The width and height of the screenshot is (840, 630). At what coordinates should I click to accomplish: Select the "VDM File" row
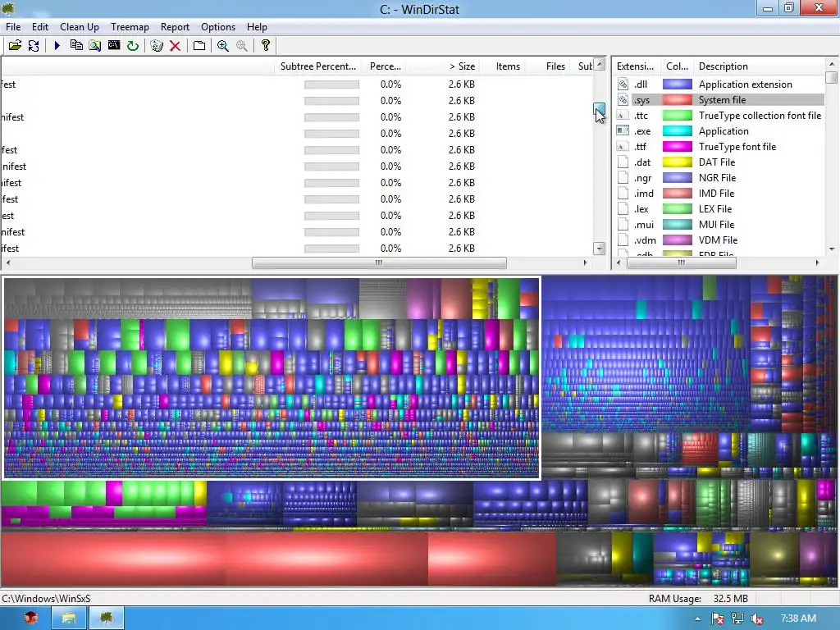718,240
